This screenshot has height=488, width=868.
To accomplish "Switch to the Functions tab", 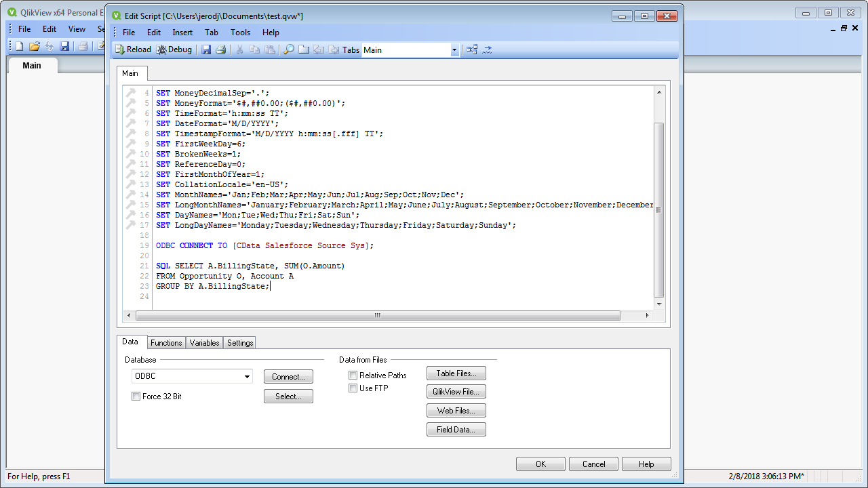I will [x=166, y=343].
